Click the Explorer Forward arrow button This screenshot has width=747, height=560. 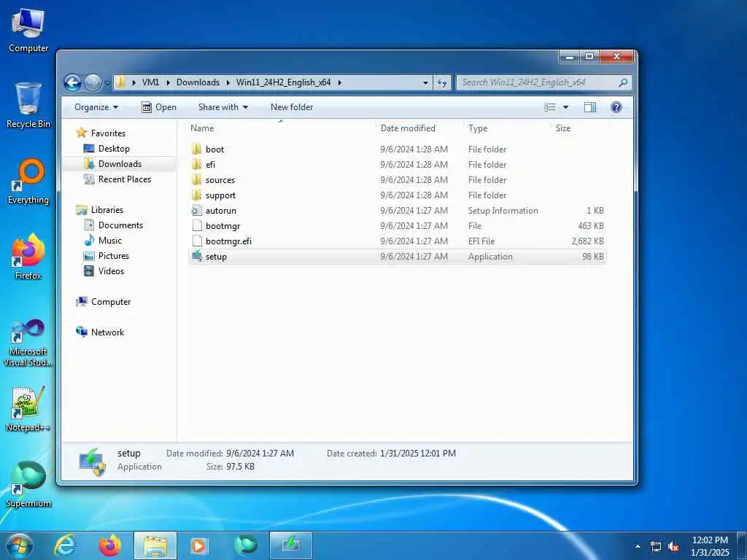click(x=93, y=83)
